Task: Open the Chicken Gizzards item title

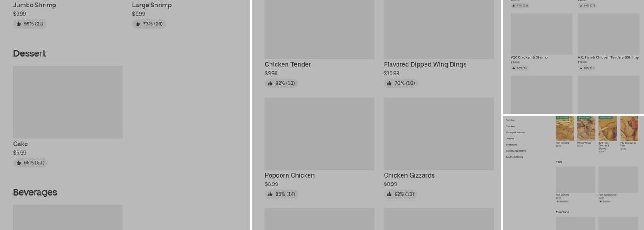Action: (x=409, y=175)
